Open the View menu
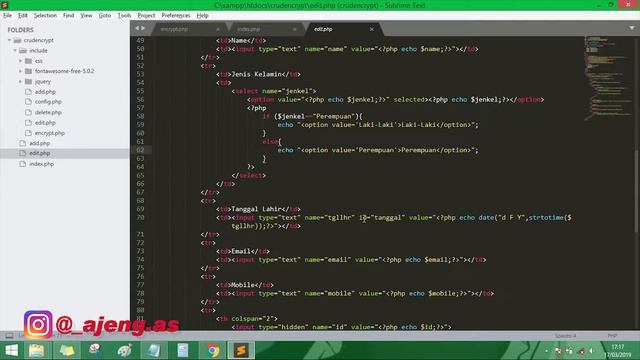This screenshot has width=640, height=360. point(86,16)
